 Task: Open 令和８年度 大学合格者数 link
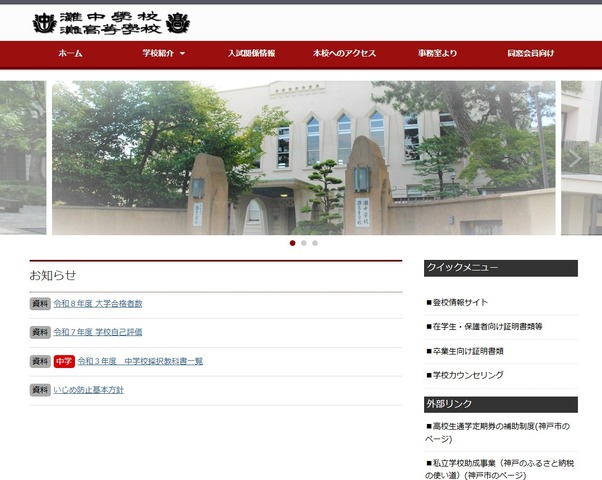pyautogui.click(x=98, y=304)
